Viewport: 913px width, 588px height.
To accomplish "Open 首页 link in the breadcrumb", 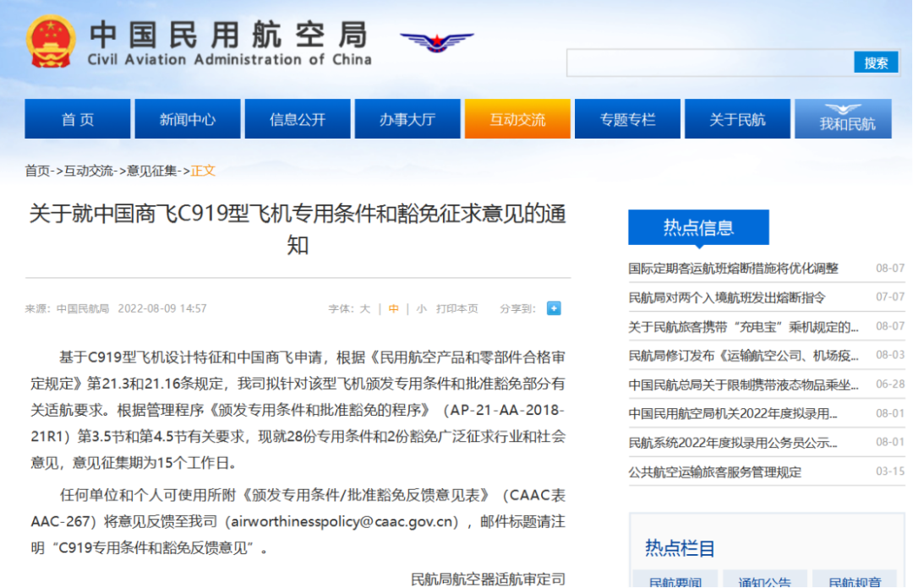I will point(36,170).
